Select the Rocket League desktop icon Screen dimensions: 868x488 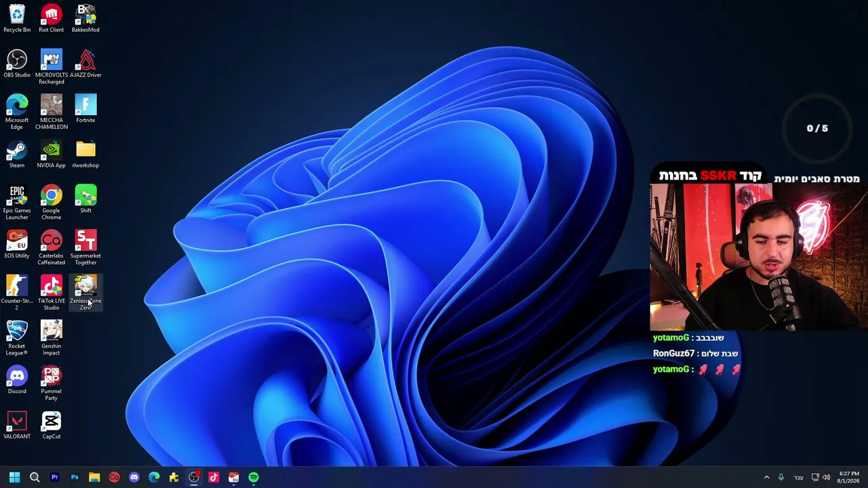17,338
